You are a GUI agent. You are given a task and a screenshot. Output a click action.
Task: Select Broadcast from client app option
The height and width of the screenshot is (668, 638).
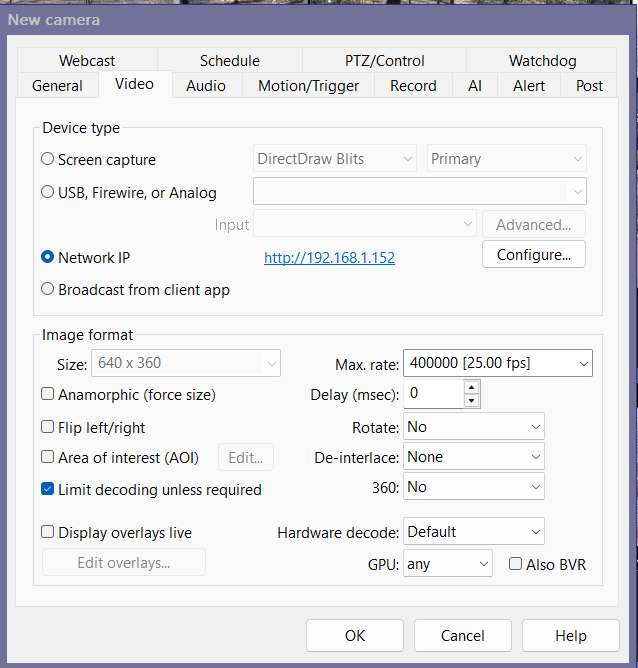pyautogui.click(x=48, y=289)
